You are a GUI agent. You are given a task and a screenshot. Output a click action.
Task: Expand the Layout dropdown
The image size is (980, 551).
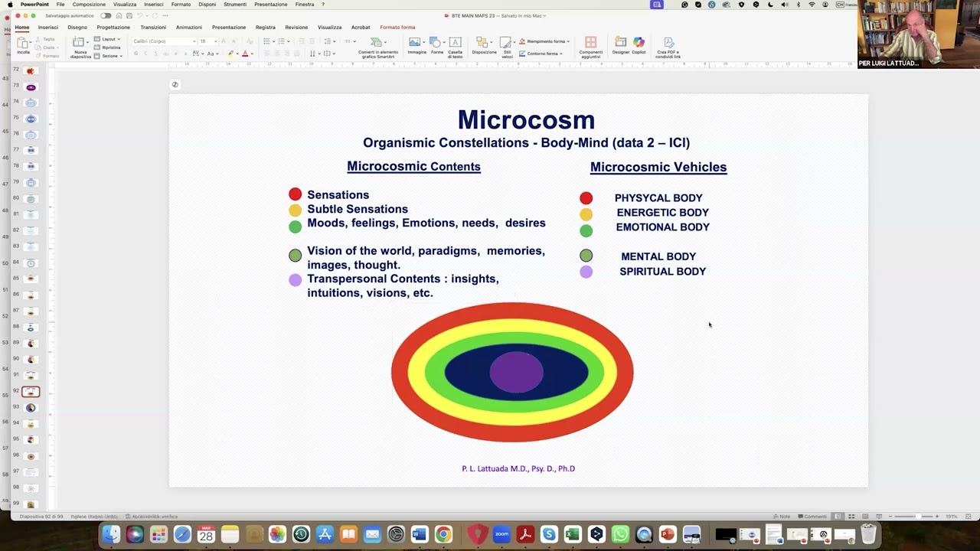pyautogui.click(x=106, y=39)
